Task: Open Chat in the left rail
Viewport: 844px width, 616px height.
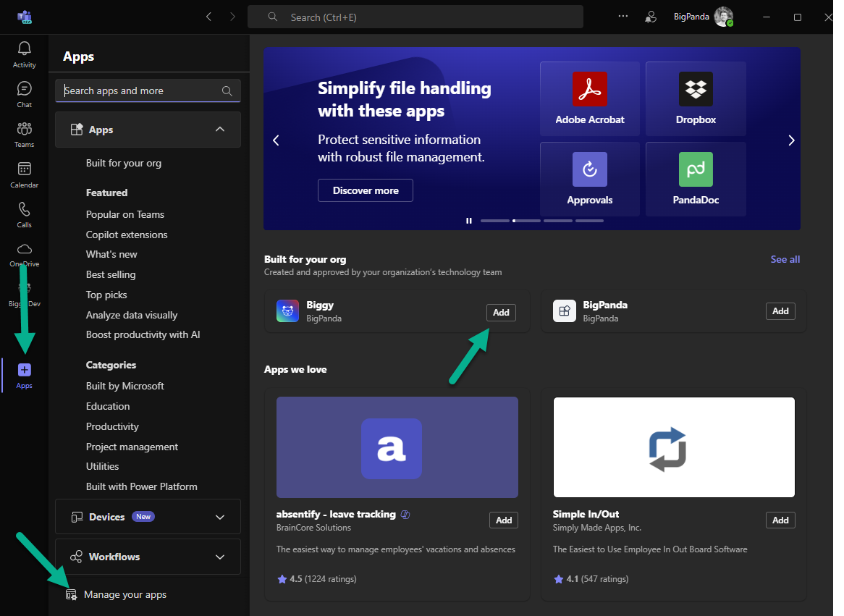Action: pyautogui.click(x=24, y=94)
